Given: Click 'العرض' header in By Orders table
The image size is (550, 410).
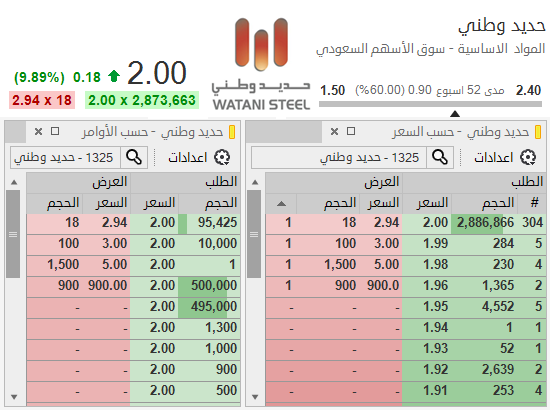Looking at the screenshot, I should [79, 182].
